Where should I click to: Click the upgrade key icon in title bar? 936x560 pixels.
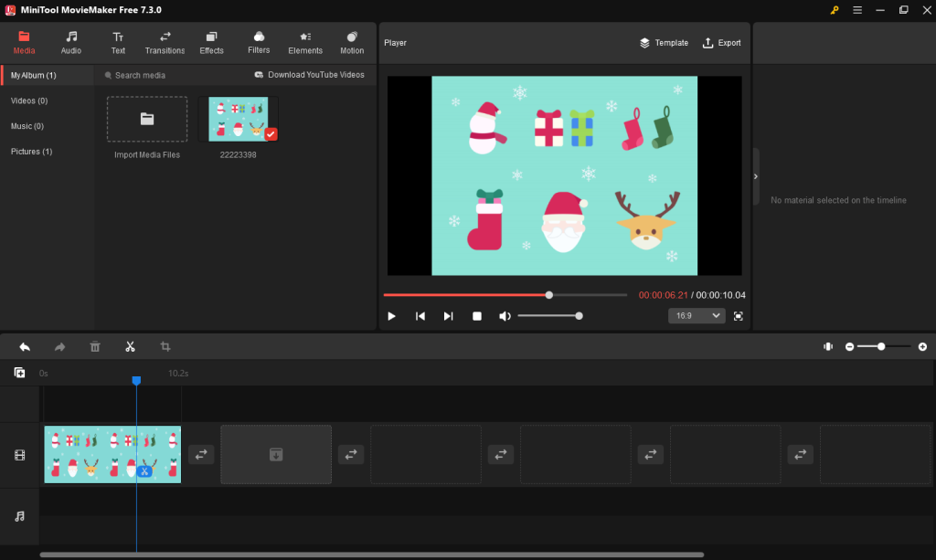(x=835, y=10)
